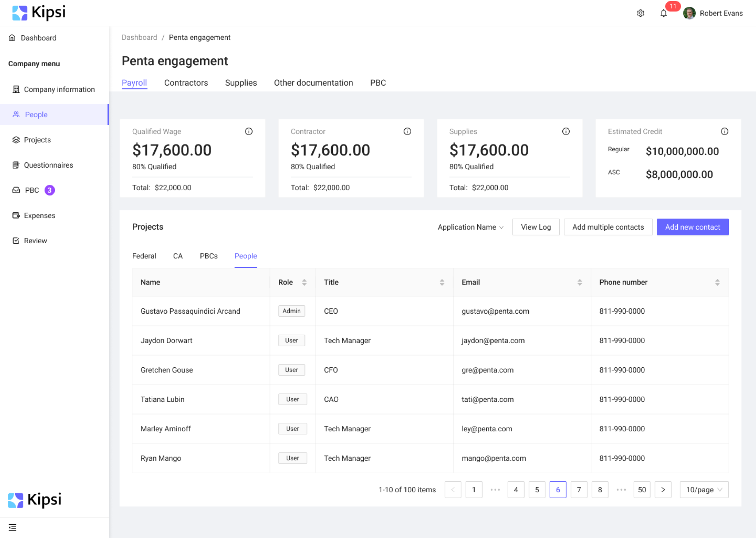Collapse the sidebar using the bottom icon
The image size is (756, 538).
(x=12, y=527)
